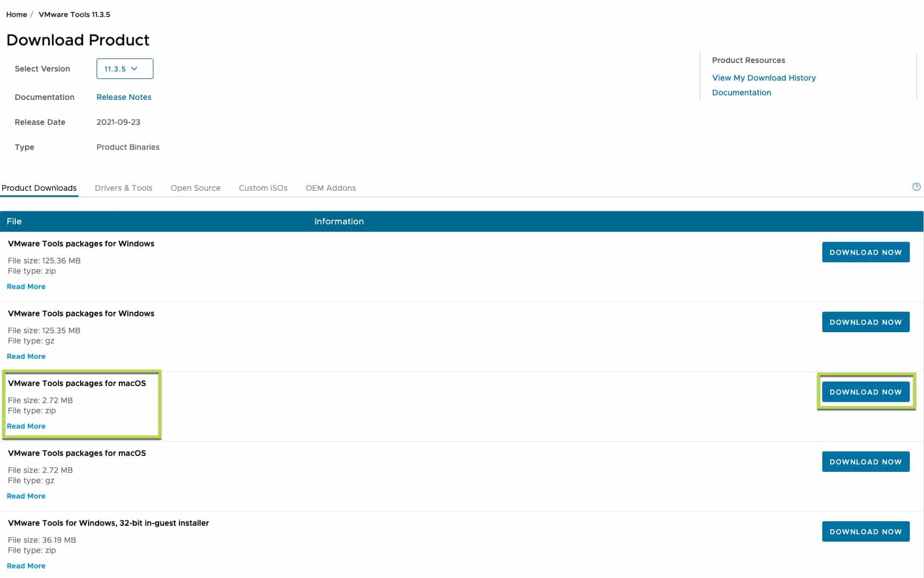Switch to Open Source tab
Image resolution: width=924 pixels, height=578 pixels.
click(x=195, y=188)
